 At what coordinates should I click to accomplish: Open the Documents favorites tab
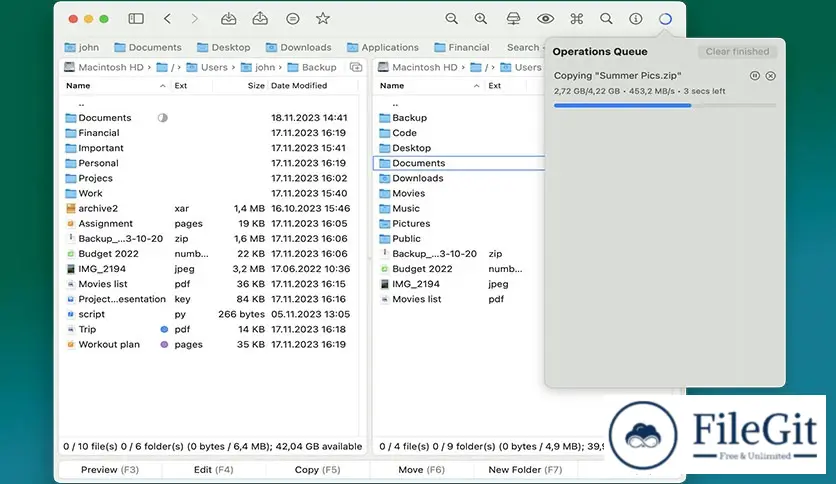pyautogui.click(x=148, y=47)
